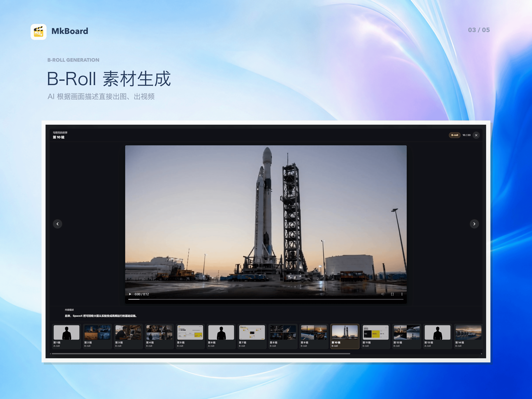This screenshot has height=399, width=532.
Task: Go to the next shot with right arrow
Action: click(x=474, y=224)
